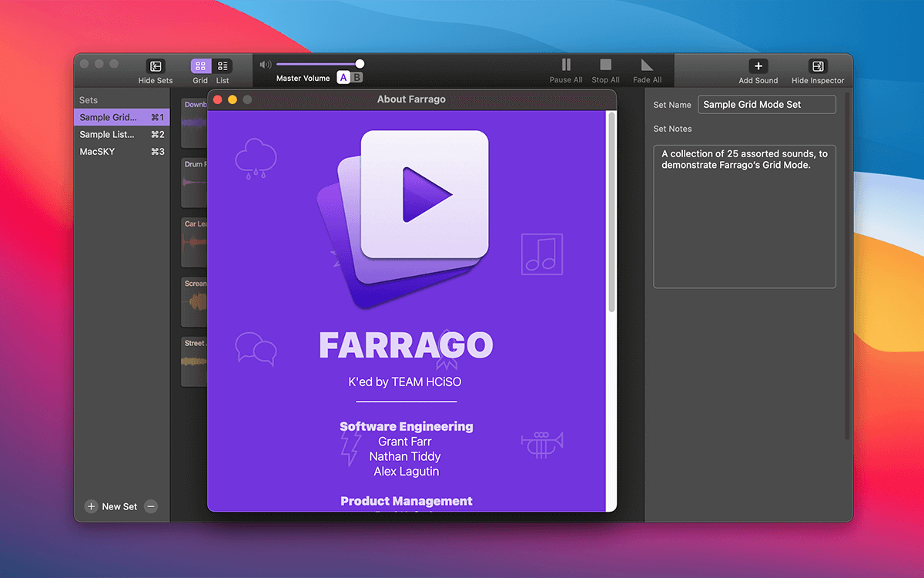The height and width of the screenshot is (578, 924).
Task: Click the 'Software Engineering' heading
Action: tap(407, 426)
